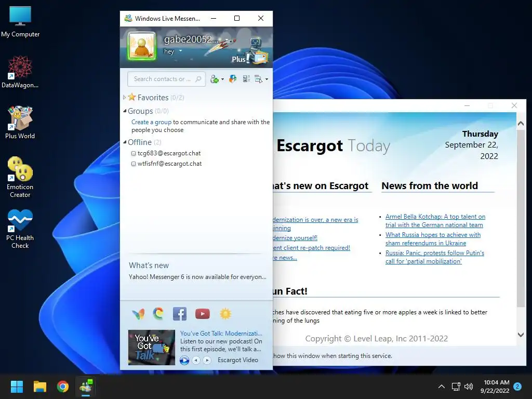Screen dimensions: 532x399
Task: Click the Escargot Video label
Action: 238,360
